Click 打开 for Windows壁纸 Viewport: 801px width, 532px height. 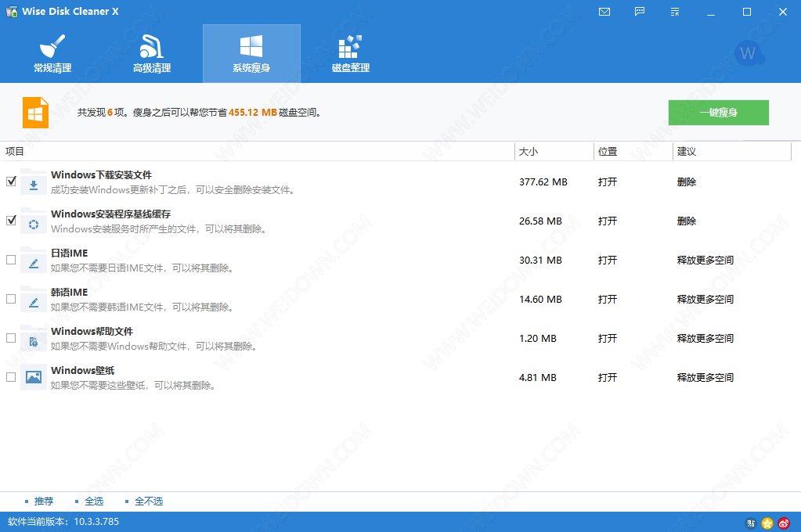(608, 378)
